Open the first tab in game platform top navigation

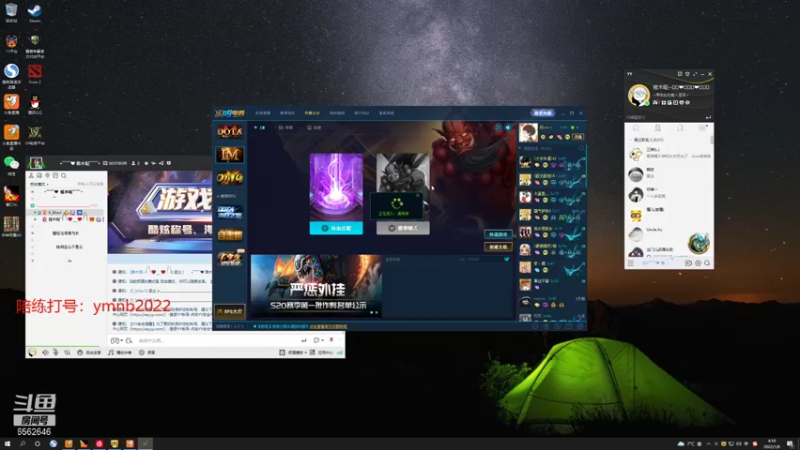[x=263, y=113]
